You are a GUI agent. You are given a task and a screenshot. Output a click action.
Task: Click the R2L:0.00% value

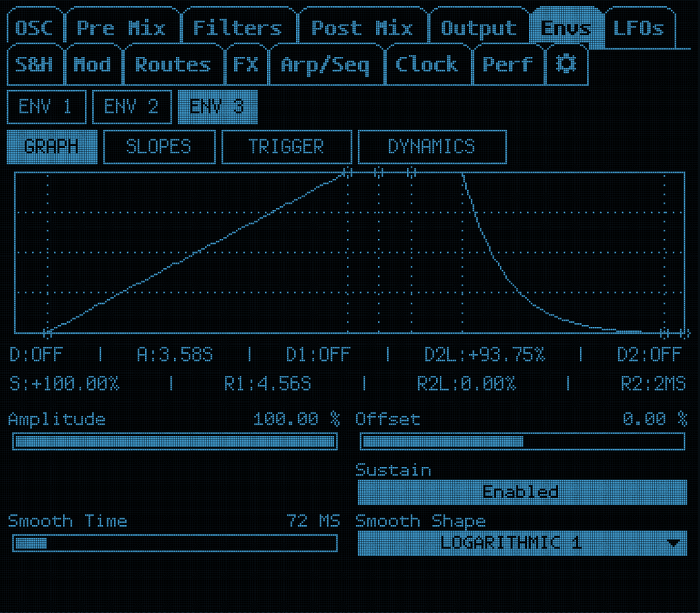466,384
